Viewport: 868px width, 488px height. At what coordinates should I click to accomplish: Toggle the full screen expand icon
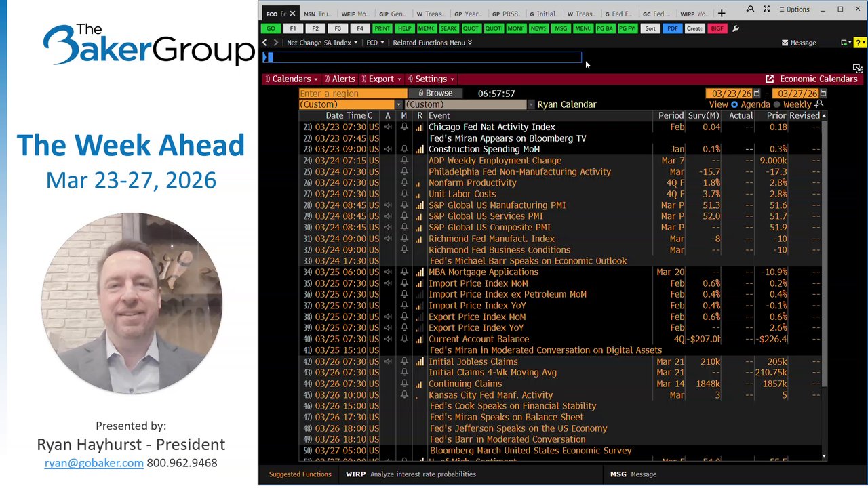click(766, 9)
